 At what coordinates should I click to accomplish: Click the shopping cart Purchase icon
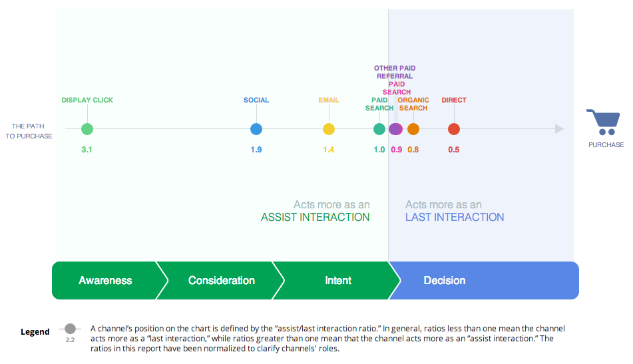click(x=603, y=122)
